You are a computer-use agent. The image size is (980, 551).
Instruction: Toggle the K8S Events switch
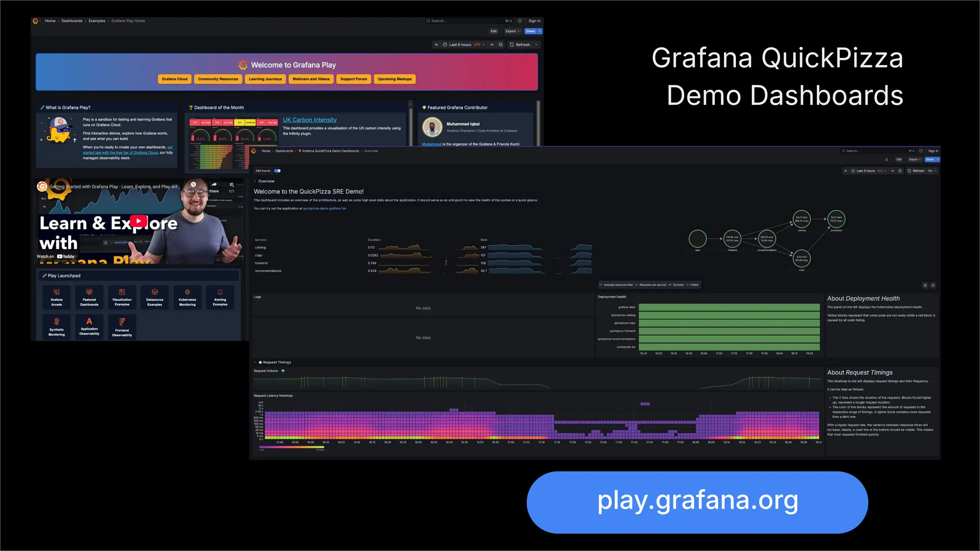pyautogui.click(x=277, y=171)
